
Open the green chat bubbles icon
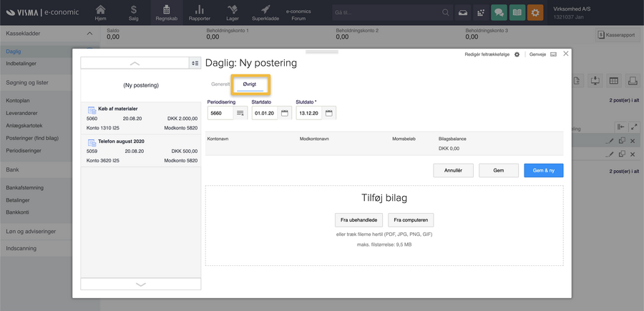pyautogui.click(x=499, y=13)
